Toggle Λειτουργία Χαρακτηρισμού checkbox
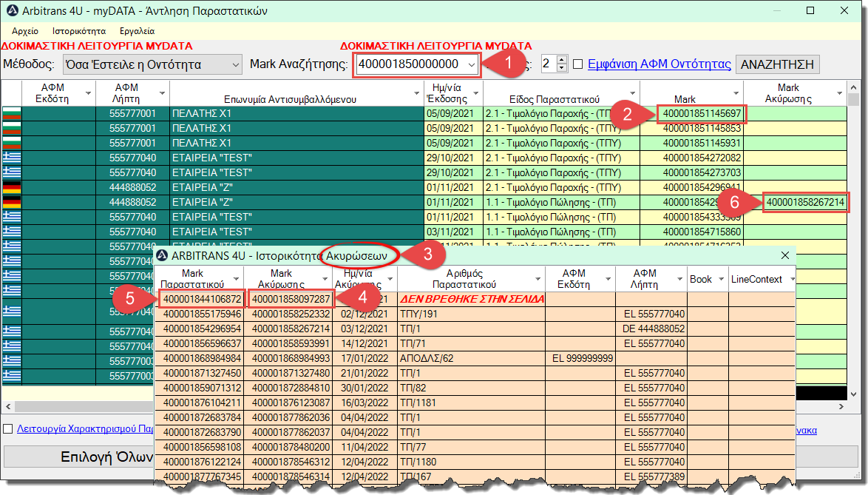Viewport: 868px width, 495px height. pyautogui.click(x=8, y=428)
